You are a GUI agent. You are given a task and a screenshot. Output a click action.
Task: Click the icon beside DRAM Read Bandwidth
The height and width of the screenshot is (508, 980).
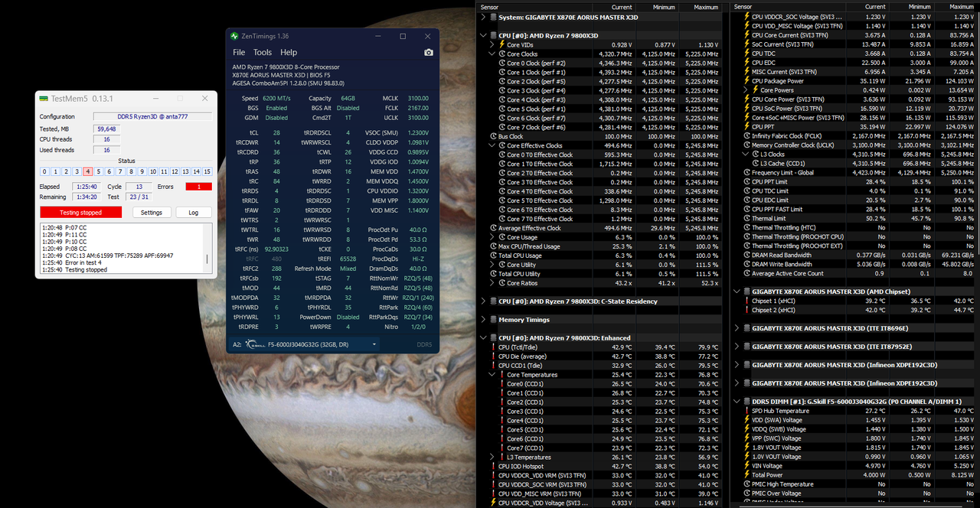(746, 255)
